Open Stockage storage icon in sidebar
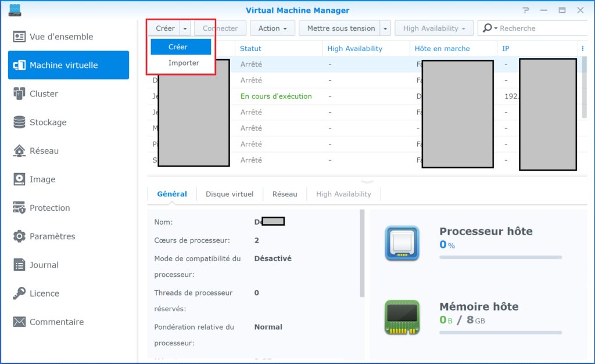 (x=20, y=122)
